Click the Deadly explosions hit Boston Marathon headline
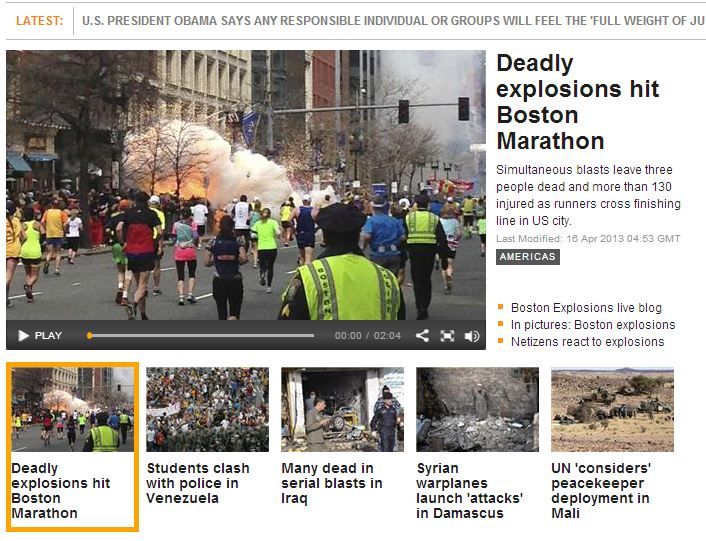706x541 pixels. [577, 102]
